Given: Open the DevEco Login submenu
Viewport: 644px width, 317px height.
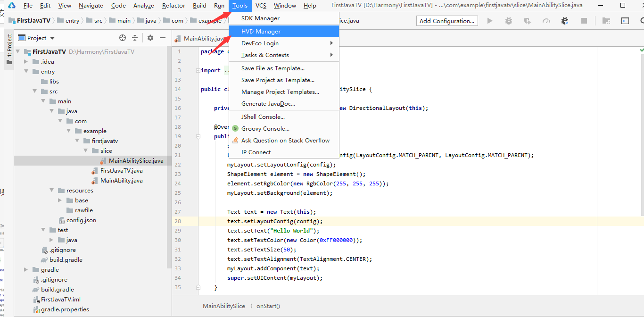Looking at the screenshot, I should 284,43.
